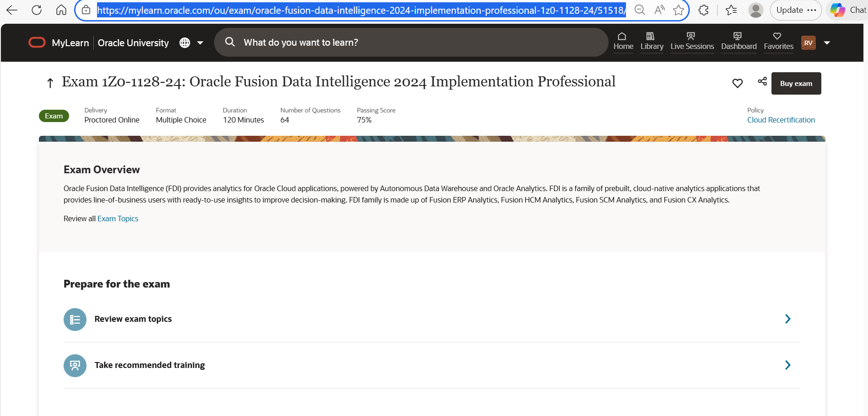Expand the user account dropdown arrow
This screenshot has width=868, height=416.
tap(827, 43)
